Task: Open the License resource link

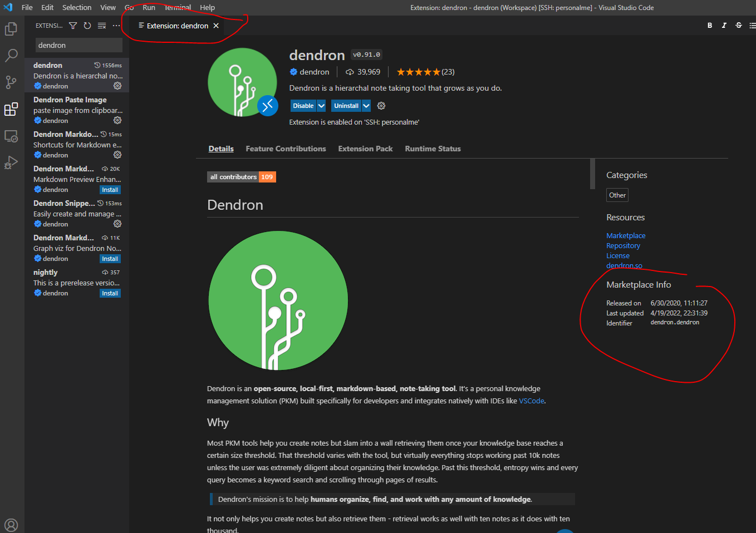Action: coord(618,255)
